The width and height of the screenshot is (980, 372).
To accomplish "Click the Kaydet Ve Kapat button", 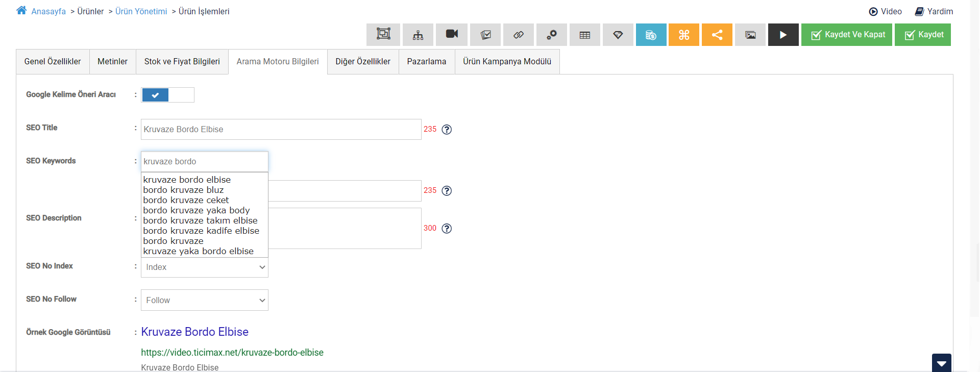I will coord(846,35).
